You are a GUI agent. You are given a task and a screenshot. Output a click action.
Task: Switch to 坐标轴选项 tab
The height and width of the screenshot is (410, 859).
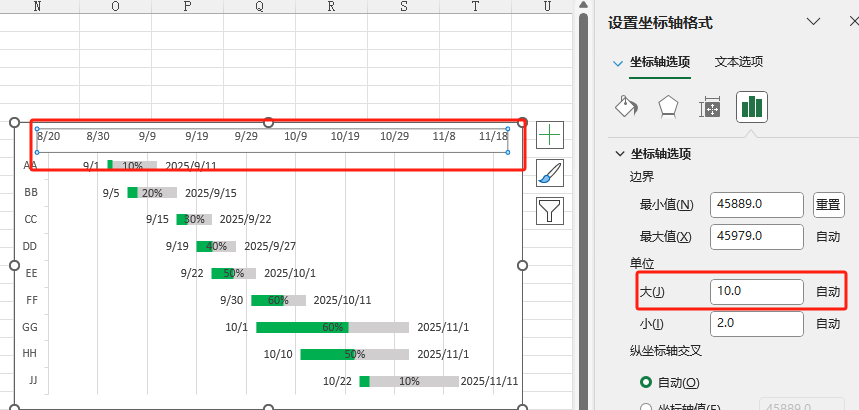[x=660, y=62]
